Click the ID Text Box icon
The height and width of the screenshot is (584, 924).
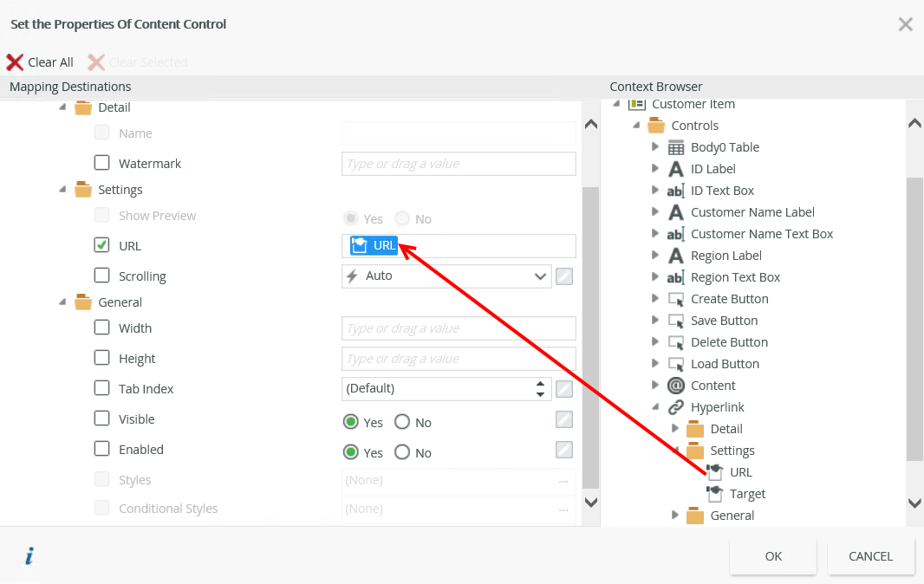[x=676, y=191]
